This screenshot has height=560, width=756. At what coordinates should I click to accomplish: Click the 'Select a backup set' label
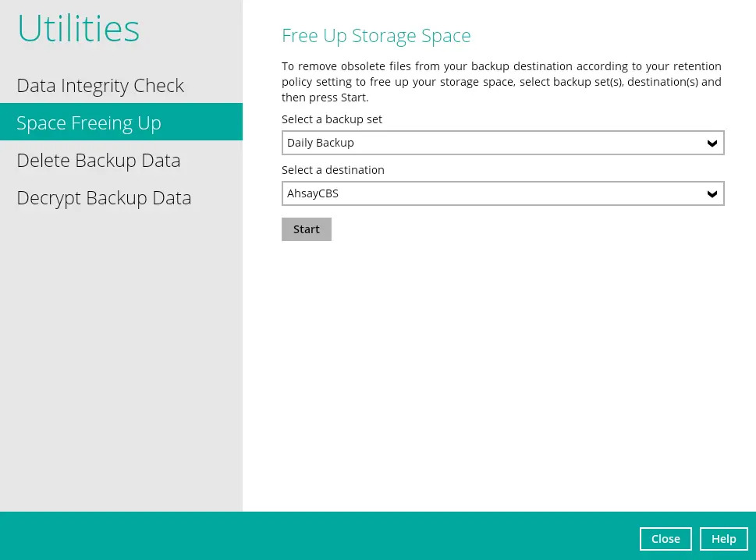(x=332, y=119)
